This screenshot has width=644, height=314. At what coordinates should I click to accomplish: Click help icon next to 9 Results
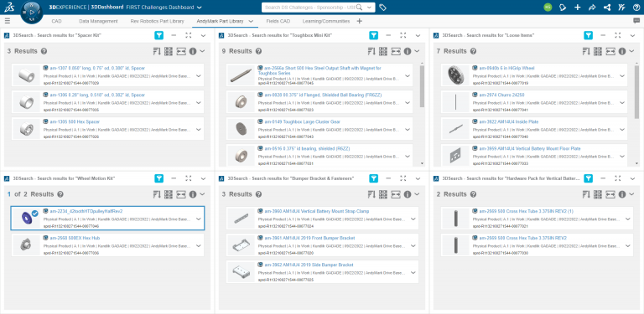258,51
